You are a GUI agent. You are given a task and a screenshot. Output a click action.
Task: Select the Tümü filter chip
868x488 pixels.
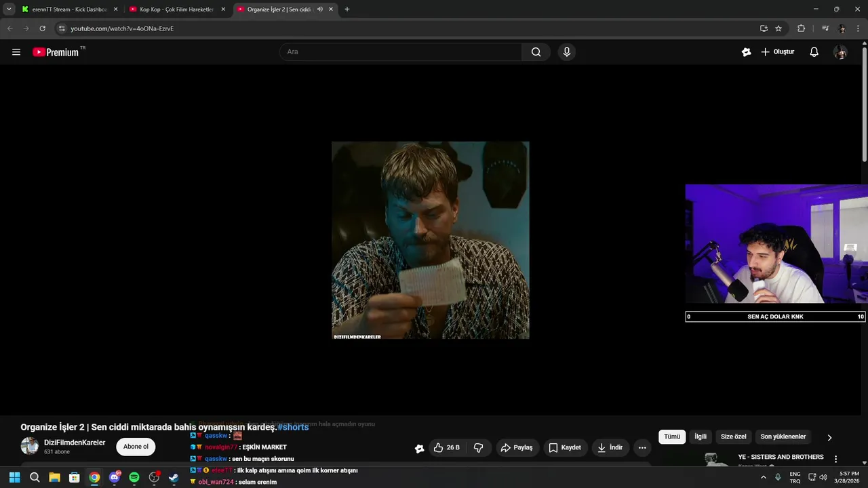(672, 437)
